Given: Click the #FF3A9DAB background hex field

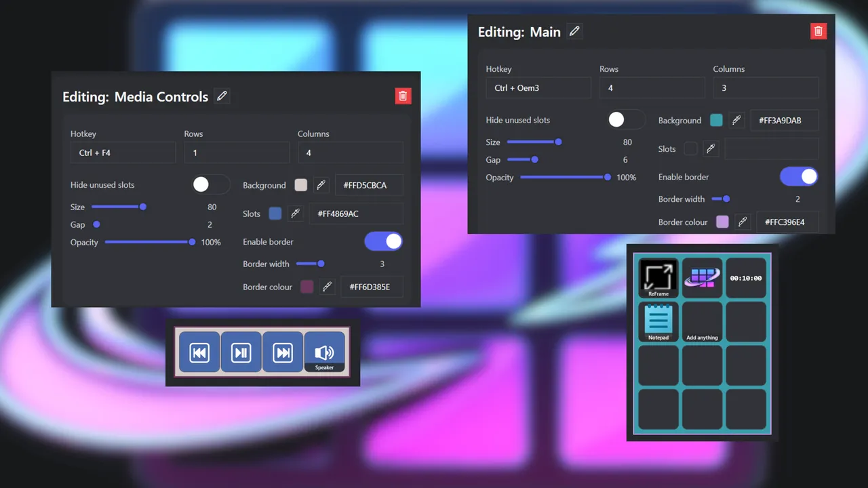Looking at the screenshot, I should point(785,120).
